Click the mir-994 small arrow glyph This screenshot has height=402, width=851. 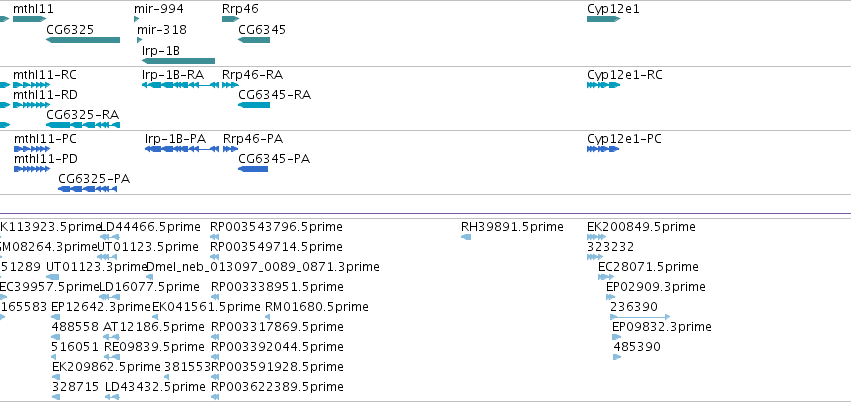point(136,19)
